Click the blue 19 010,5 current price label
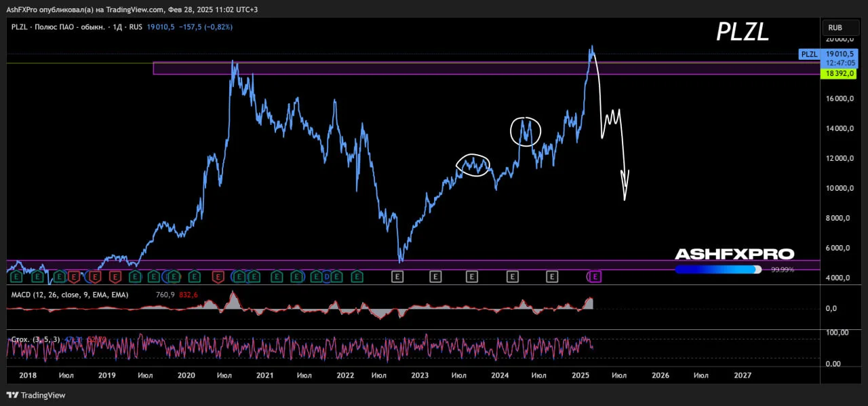Image resolution: width=868 pixels, height=406 pixels. pyautogui.click(x=838, y=54)
